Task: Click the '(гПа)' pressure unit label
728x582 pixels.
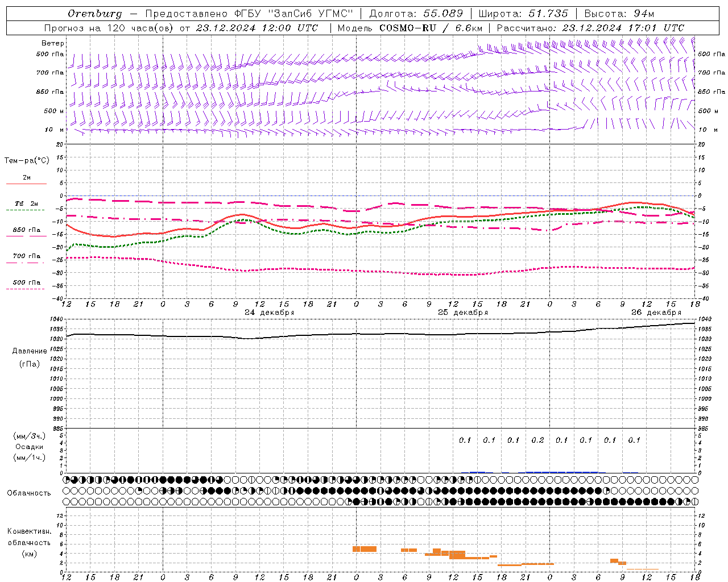Action: click(x=30, y=364)
